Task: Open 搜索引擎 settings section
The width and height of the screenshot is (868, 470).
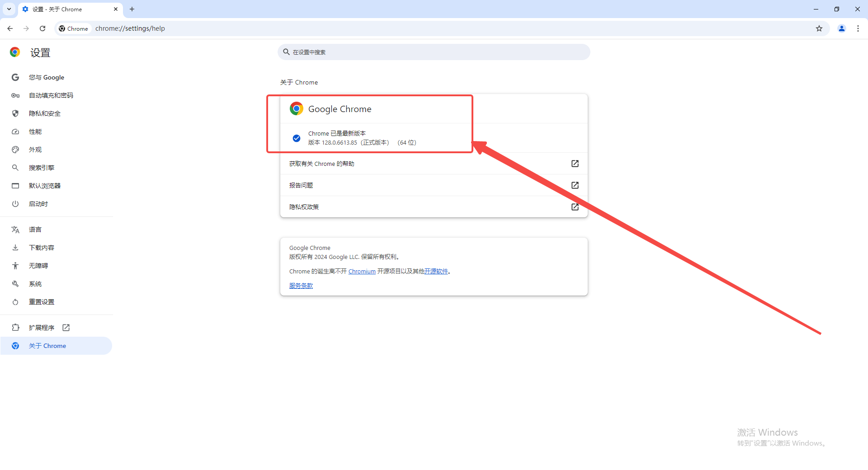Action: (57, 168)
